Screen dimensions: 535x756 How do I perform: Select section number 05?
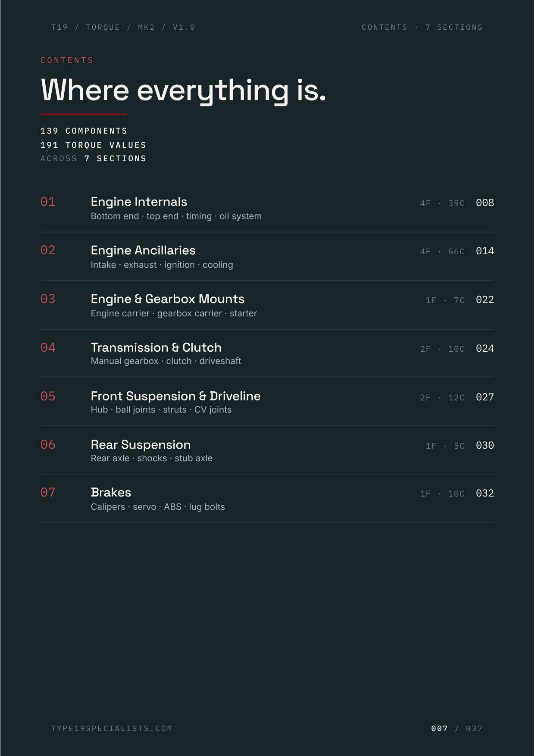[48, 396]
